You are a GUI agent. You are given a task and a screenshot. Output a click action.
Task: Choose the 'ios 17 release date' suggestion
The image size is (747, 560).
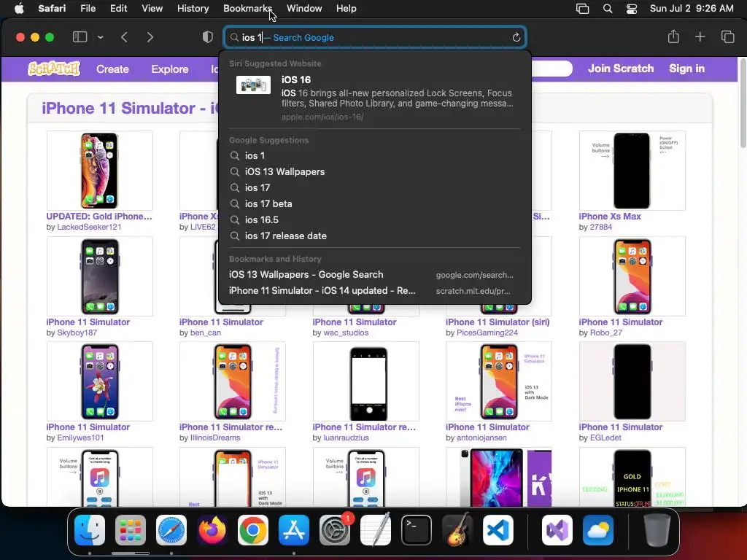[375, 236]
